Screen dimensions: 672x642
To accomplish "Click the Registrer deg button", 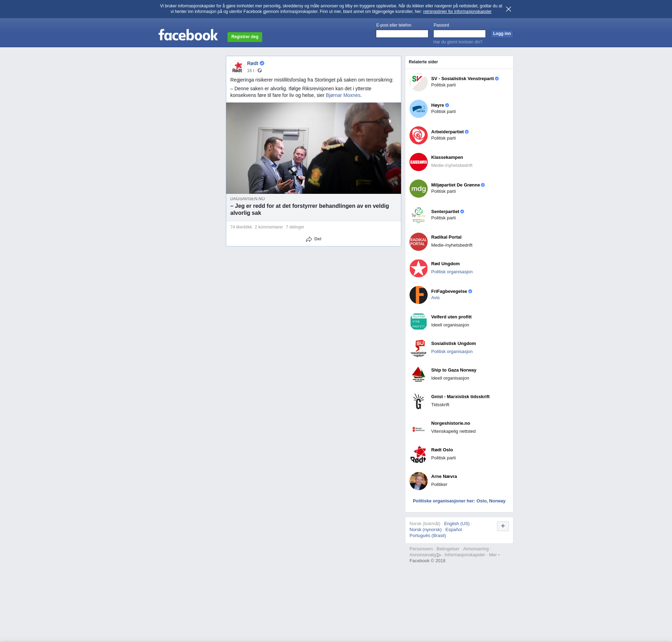I will click(x=245, y=37).
